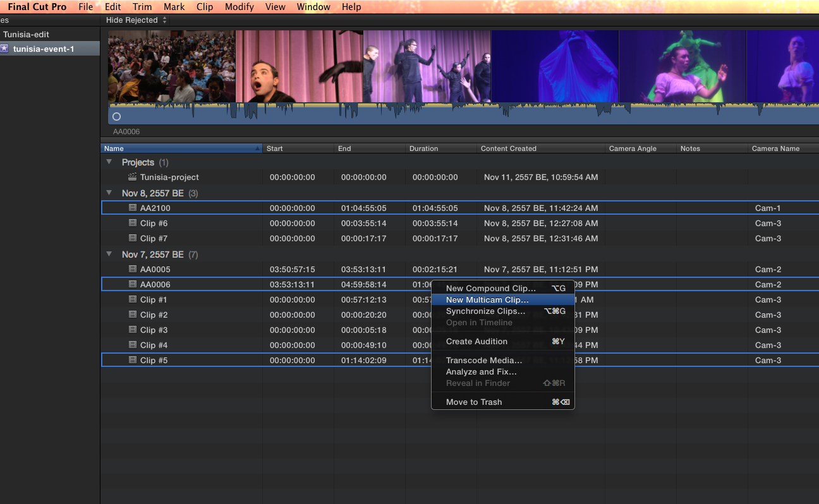
Task: Click the clip icon beside Clip #4
Action: tap(132, 345)
